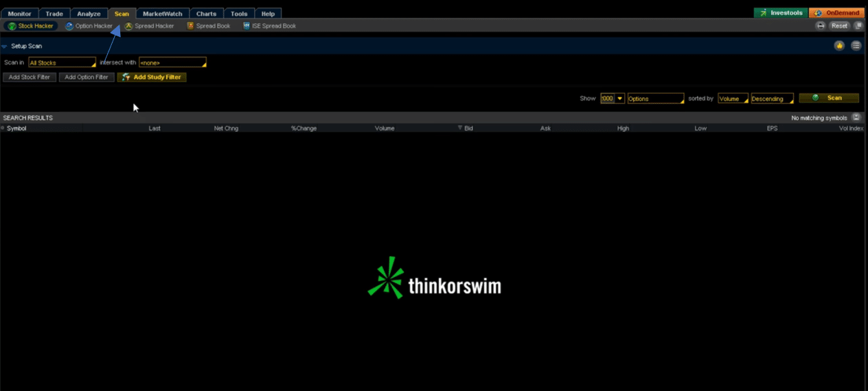Sort by the Symbol column header
Screen dimensions: 868x391
pyautogui.click(x=16, y=129)
